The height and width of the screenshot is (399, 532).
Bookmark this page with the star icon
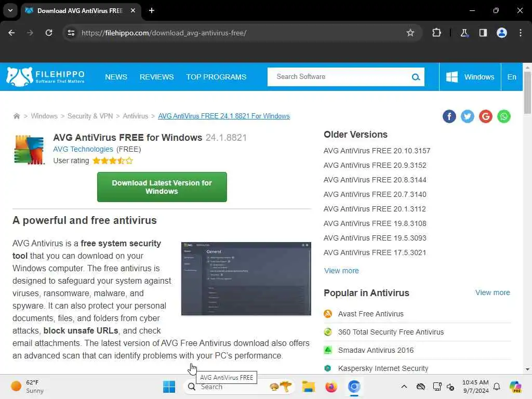pos(410,33)
